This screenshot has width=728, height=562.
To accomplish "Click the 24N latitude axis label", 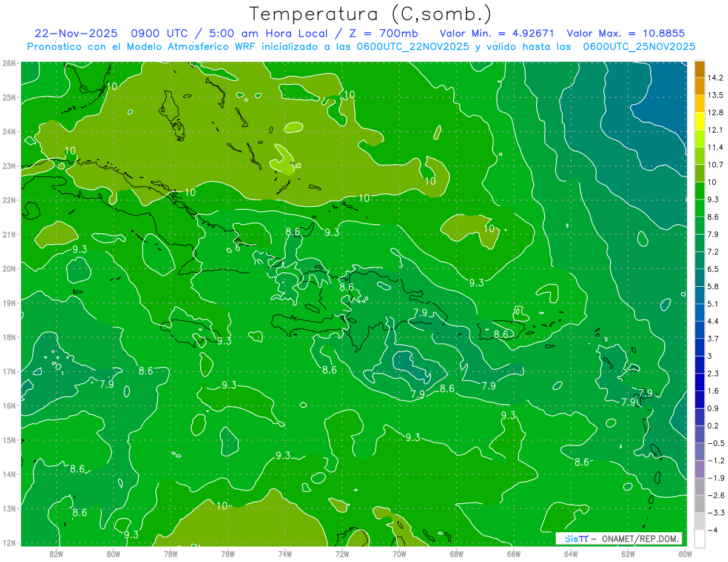I will (9, 132).
